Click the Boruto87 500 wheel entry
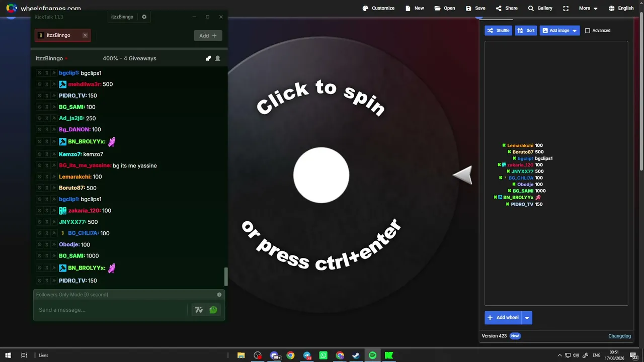 (x=525, y=152)
